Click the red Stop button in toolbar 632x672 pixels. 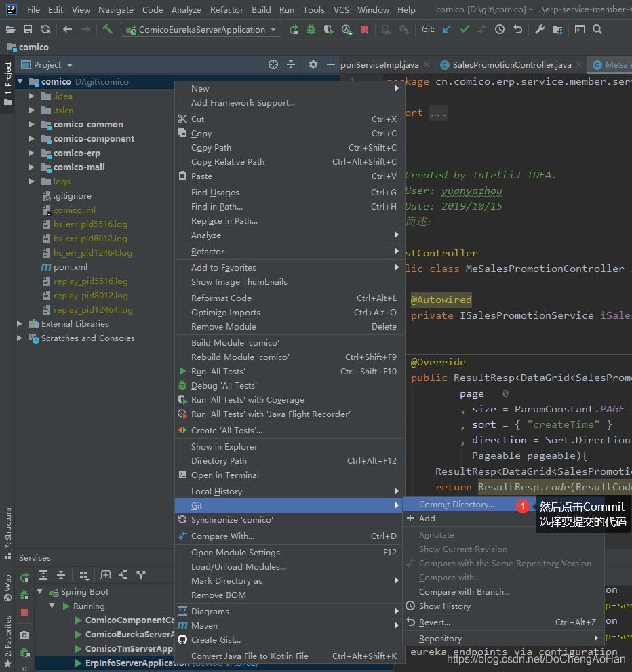coord(364,30)
